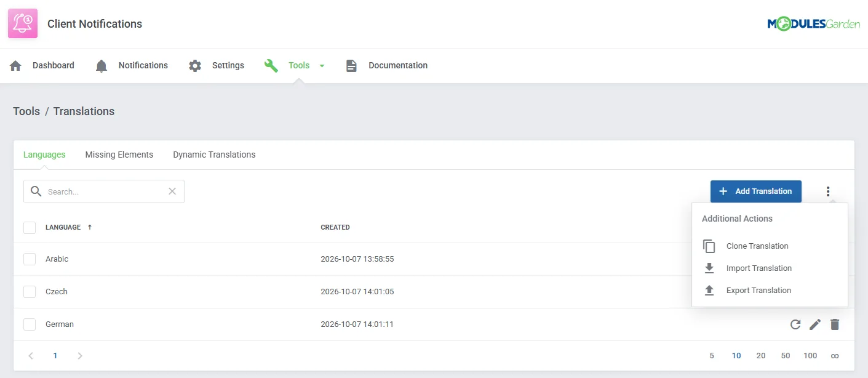Click the Arabic language name
Viewport: 868px width, 378px height.
pos(57,259)
